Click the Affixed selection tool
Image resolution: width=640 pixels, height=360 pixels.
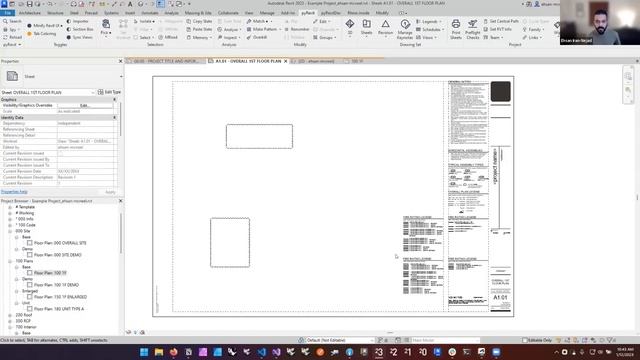(x=168, y=37)
